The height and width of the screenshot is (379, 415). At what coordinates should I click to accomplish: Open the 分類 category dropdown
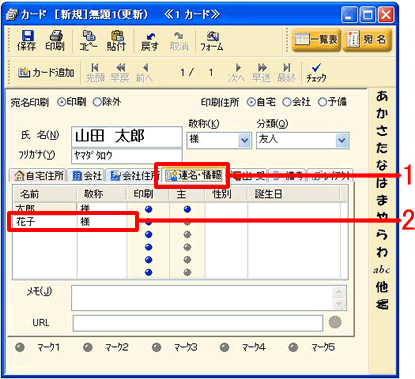[342, 140]
